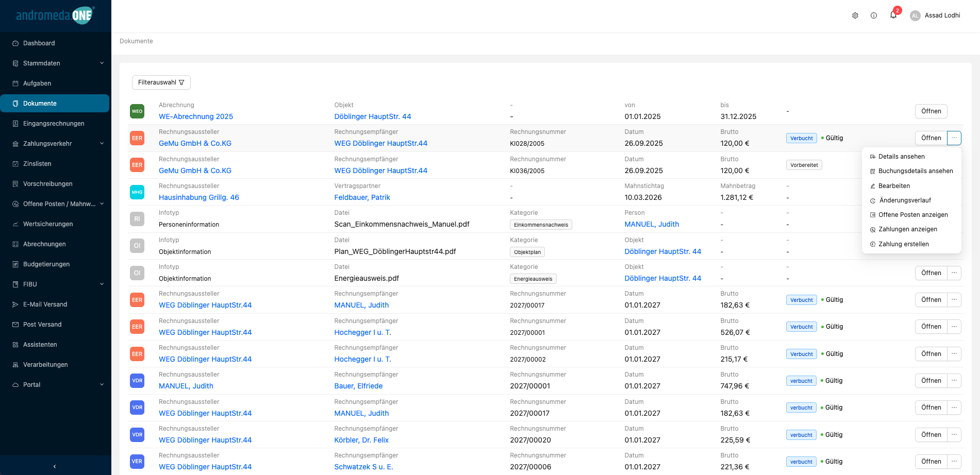Open notifications bell with badge 2

(893, 15)
